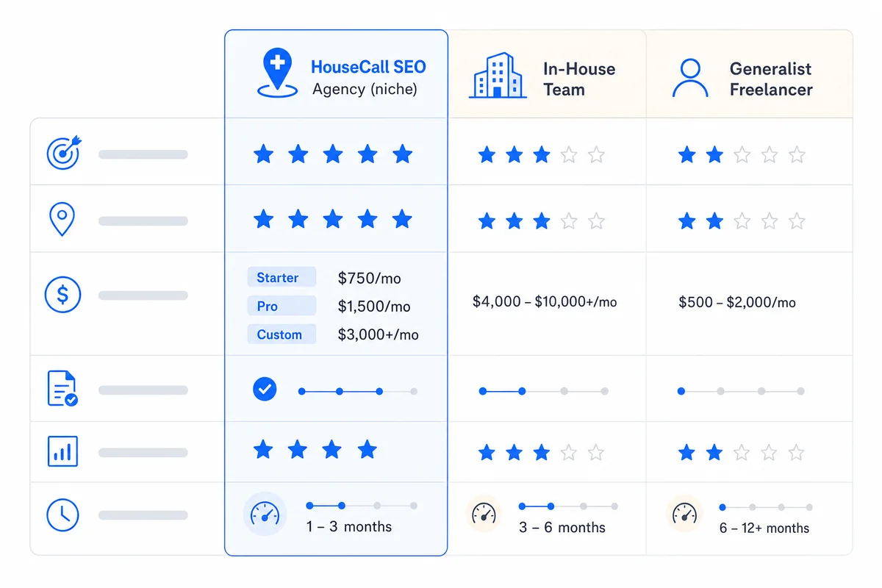Click the Freelancer two-star rating in target row
The image size is (882, 588).
point(742,154)
